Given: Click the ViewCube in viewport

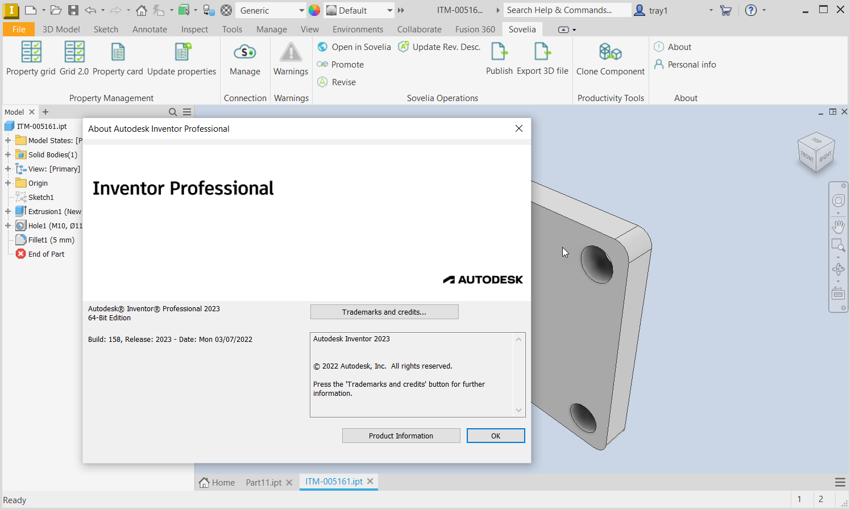Looking at the screenshot, I should coord(816,152).
